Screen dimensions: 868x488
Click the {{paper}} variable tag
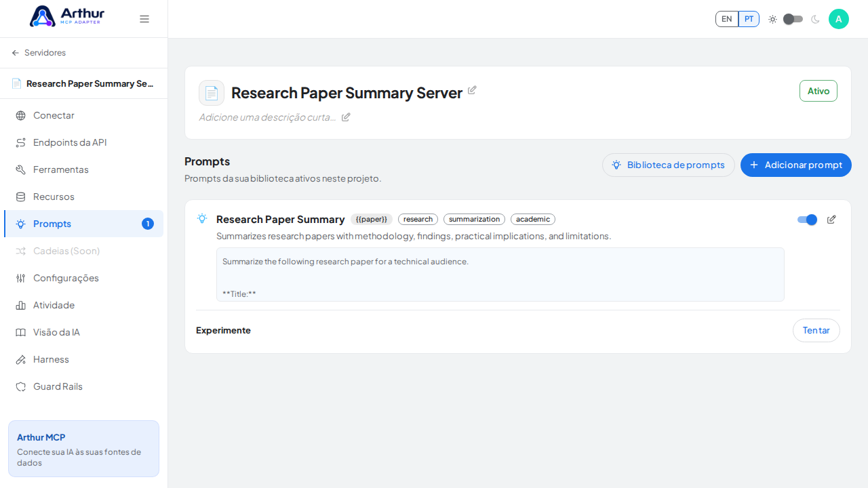pyautogui.click(x=372, y=220)
